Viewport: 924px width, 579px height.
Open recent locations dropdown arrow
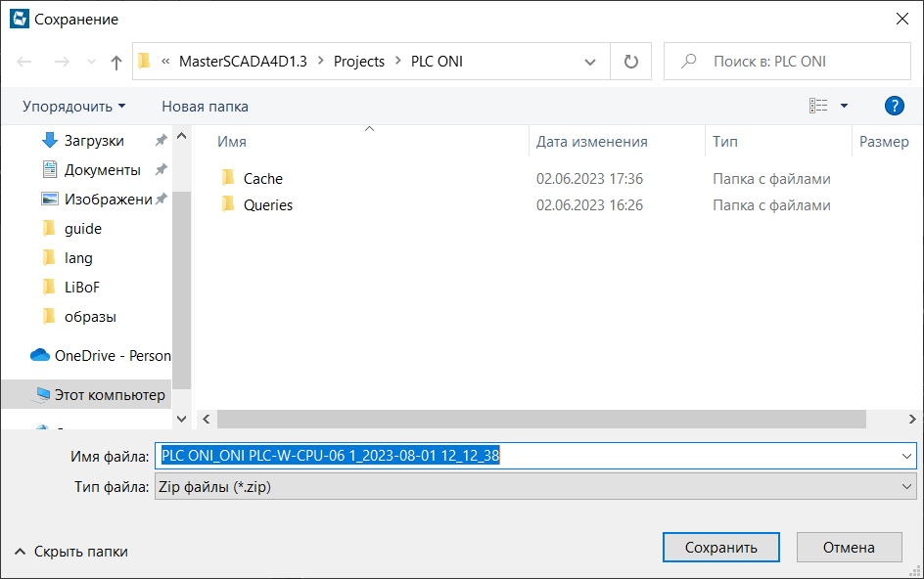click(91, 62)
